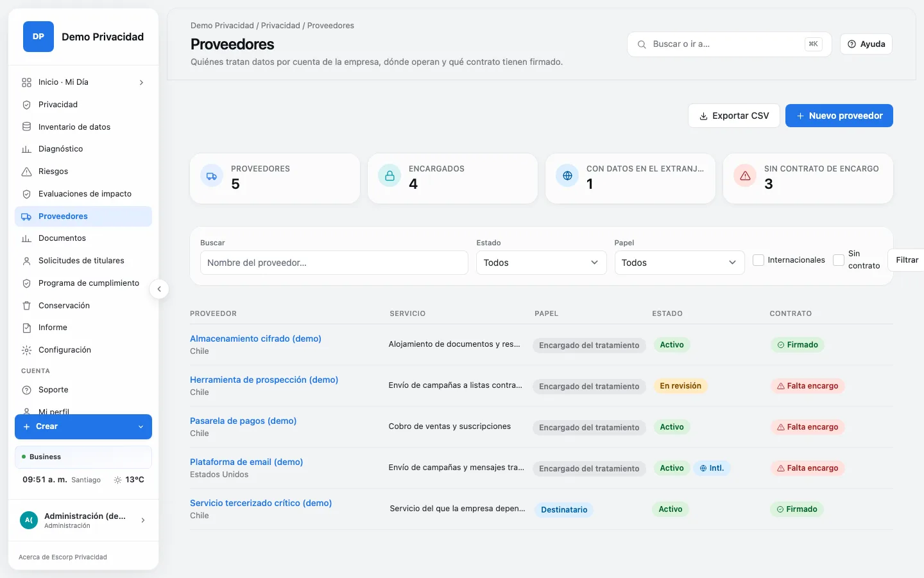Click the warning icon in Sin contrato card
The image size is (924, 578).
pos(745,176)
